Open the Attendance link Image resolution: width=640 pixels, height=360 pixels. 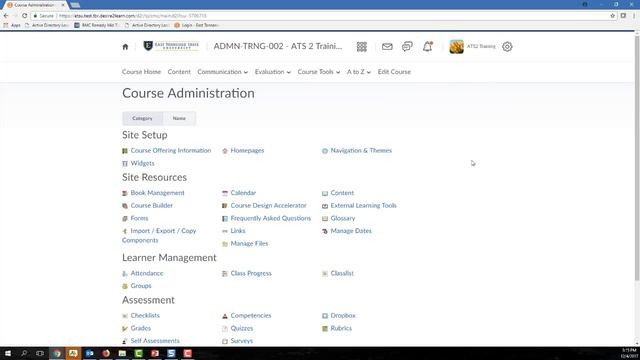pos(147,273)
